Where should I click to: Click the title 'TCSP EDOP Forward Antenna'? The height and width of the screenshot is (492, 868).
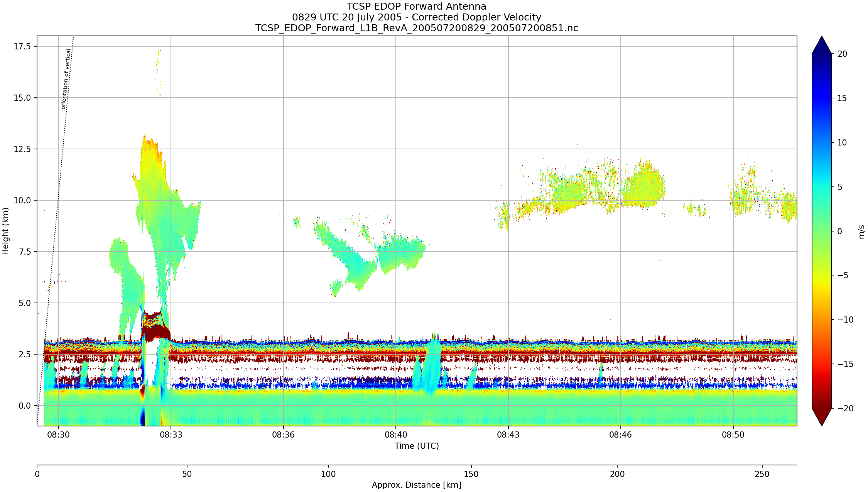tap(416, 7)
